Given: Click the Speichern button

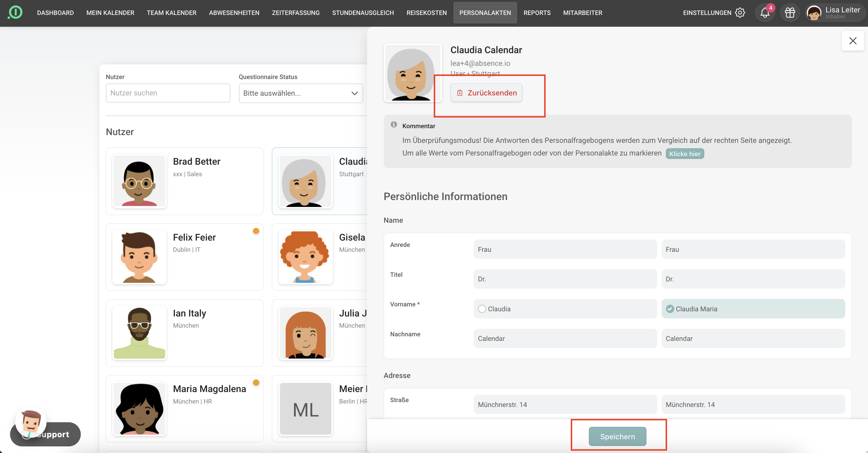Looking at the screenshot, I should [617, 436].
